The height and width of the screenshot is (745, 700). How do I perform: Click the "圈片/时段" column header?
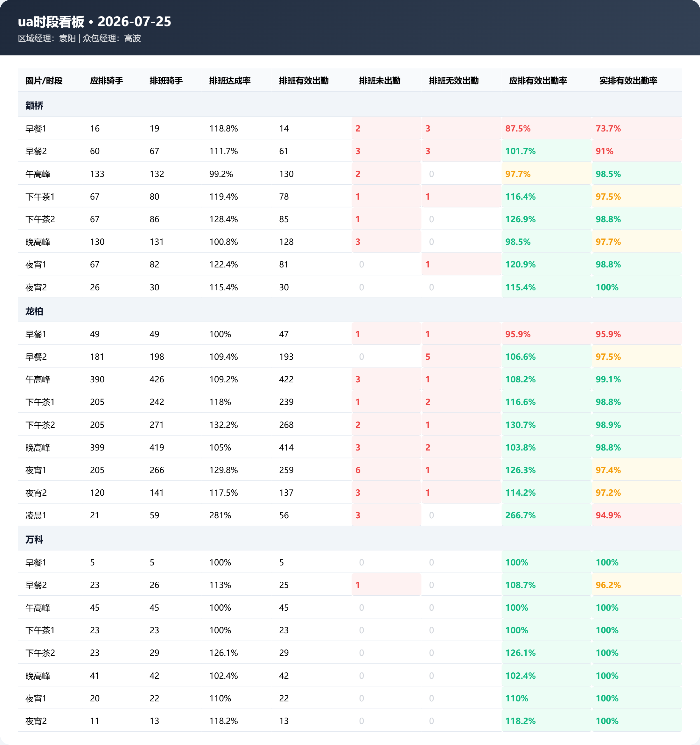pos(44,81)
